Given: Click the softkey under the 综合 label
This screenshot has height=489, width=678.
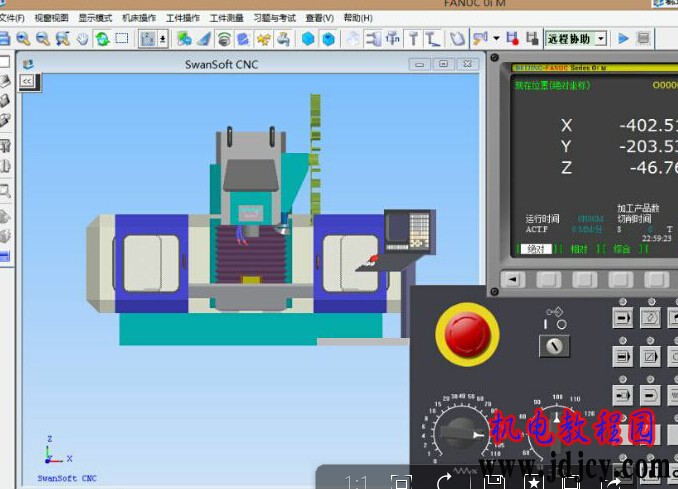Looking at the screenshot, I should (620, 280).
